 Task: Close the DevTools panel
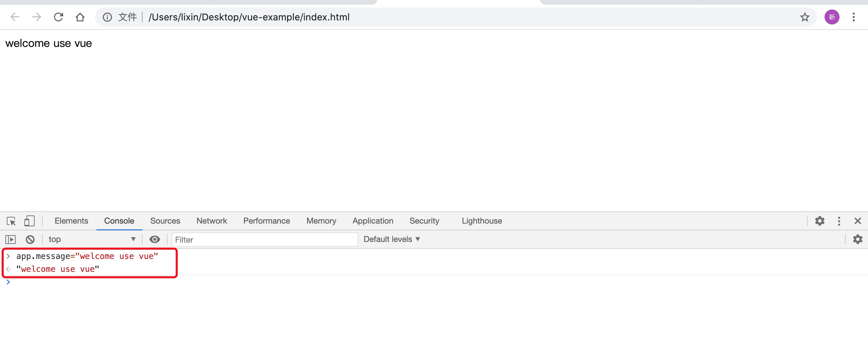click(858, 221)
